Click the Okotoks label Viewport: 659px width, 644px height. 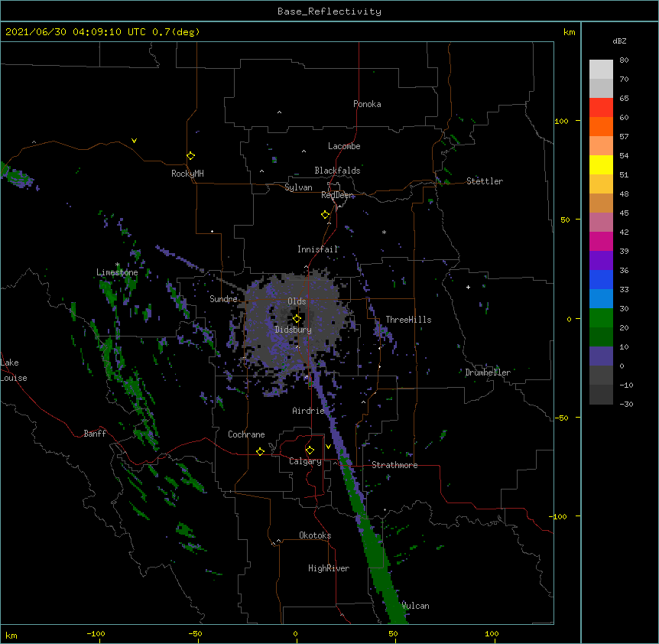click(315, 535)
